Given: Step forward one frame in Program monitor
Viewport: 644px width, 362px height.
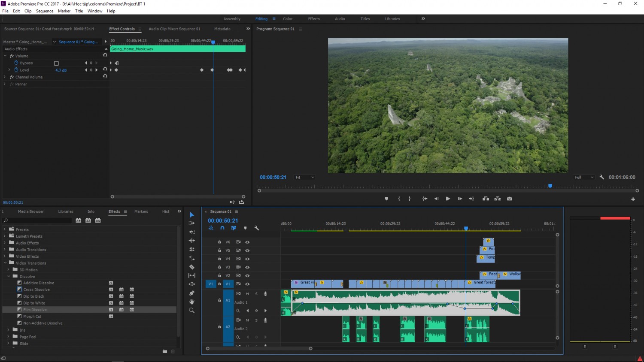Looking at the screenshot, I should (460, 199).
